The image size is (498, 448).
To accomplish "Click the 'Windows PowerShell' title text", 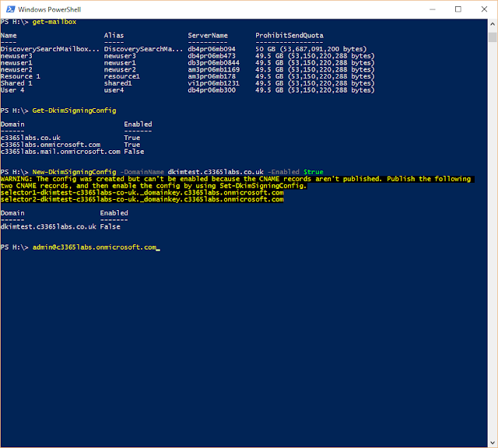I will point(50,9).
